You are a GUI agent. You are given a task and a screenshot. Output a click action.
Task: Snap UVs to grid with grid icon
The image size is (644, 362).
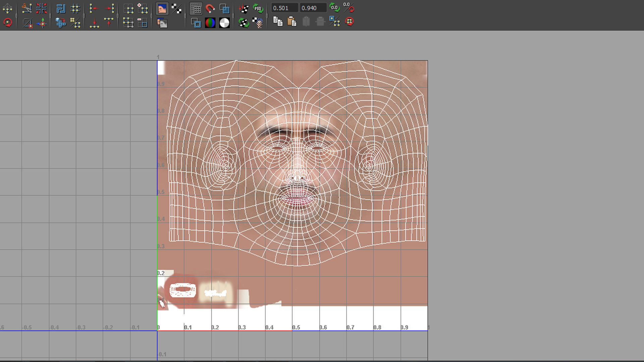tap(75, 8)
